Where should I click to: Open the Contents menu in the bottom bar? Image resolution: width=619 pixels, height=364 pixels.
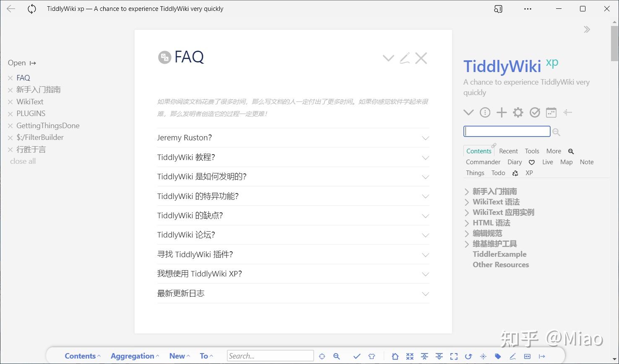tap(81, 356)
